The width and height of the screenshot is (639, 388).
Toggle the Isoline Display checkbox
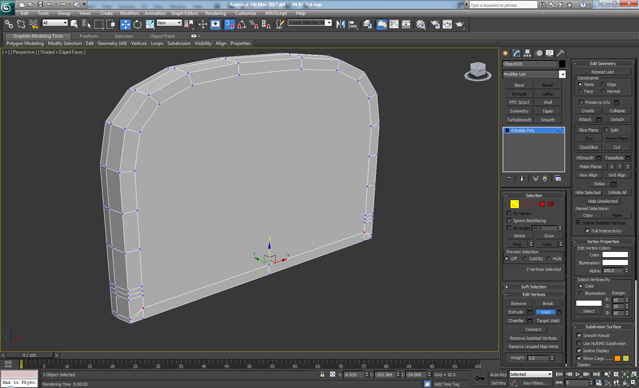click(579, 351)
